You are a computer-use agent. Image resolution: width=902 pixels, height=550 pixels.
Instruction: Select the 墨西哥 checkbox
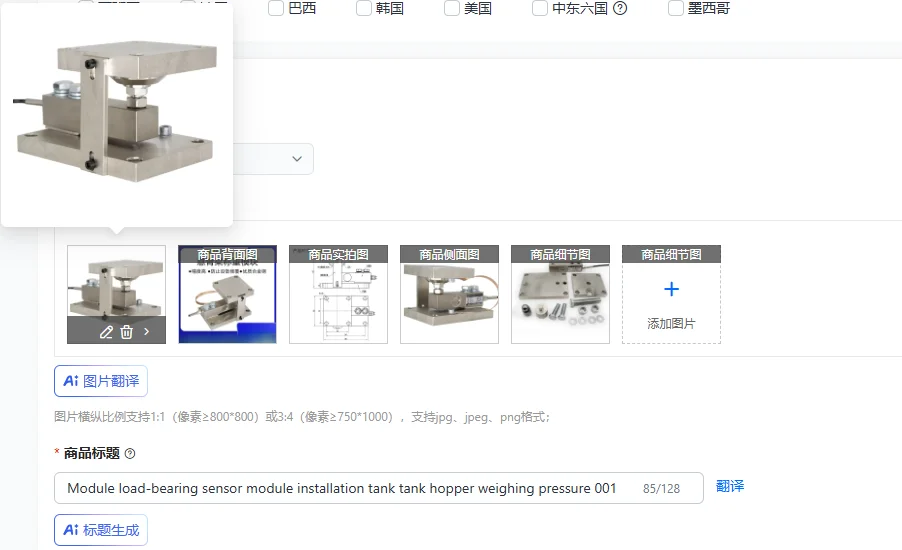676,8
